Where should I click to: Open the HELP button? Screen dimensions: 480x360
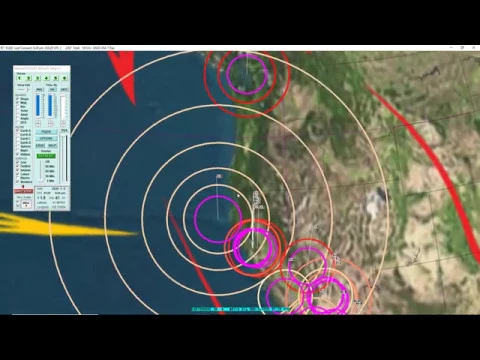click(52, 146)
